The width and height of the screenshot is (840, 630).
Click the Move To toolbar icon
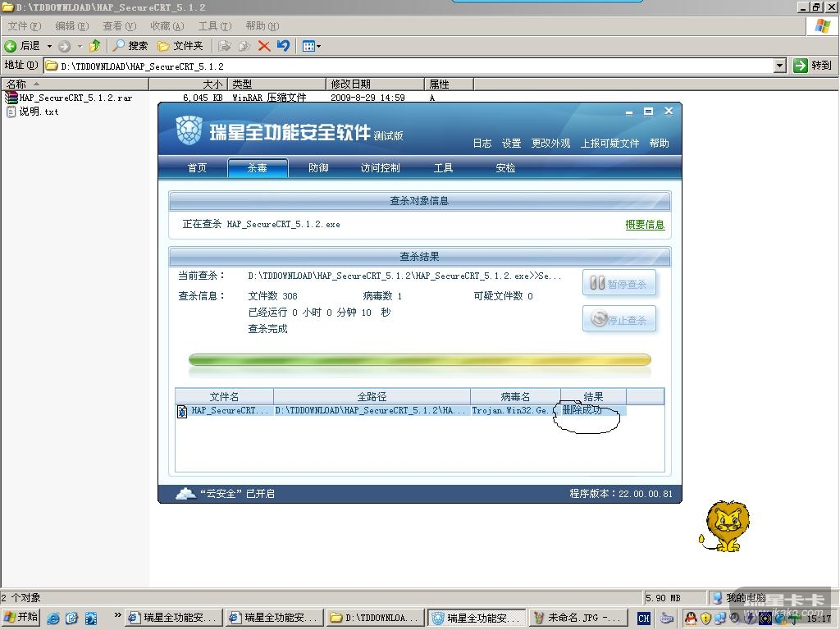(x=225, y=46)
